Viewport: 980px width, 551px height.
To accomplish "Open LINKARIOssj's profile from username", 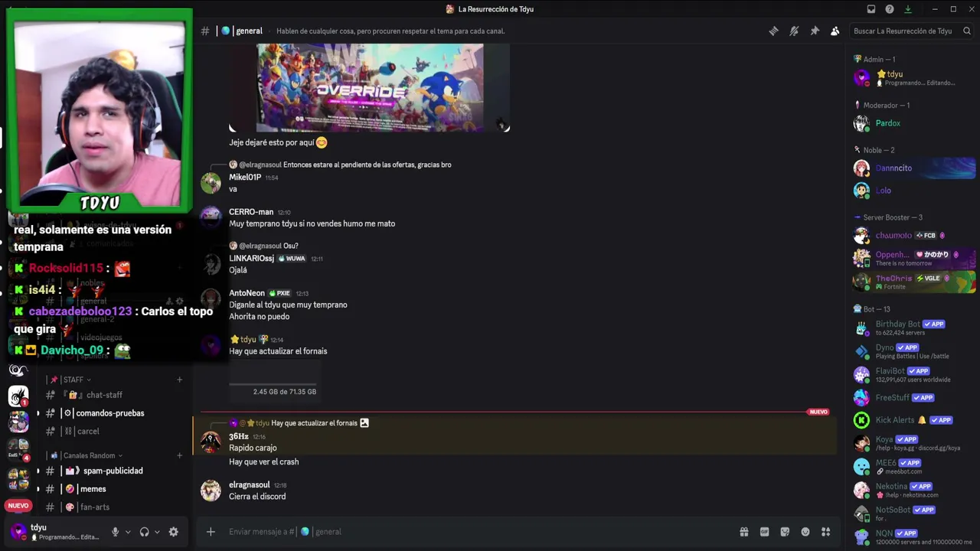I will tap(251, 259).
